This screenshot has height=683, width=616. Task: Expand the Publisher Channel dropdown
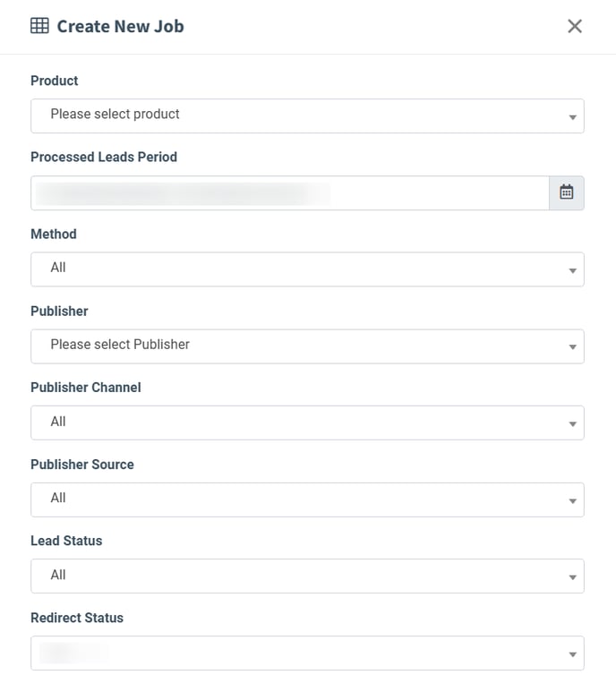[x=307, y=423]
